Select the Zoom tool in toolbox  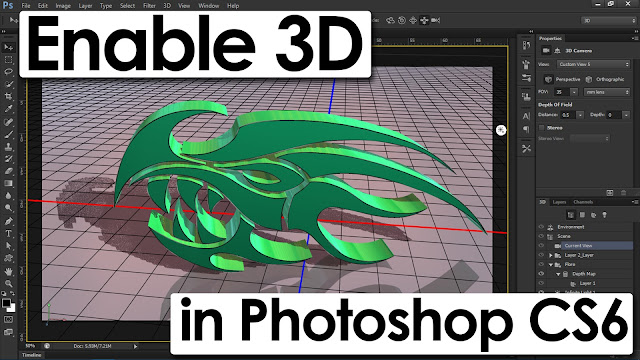point(8,283)
